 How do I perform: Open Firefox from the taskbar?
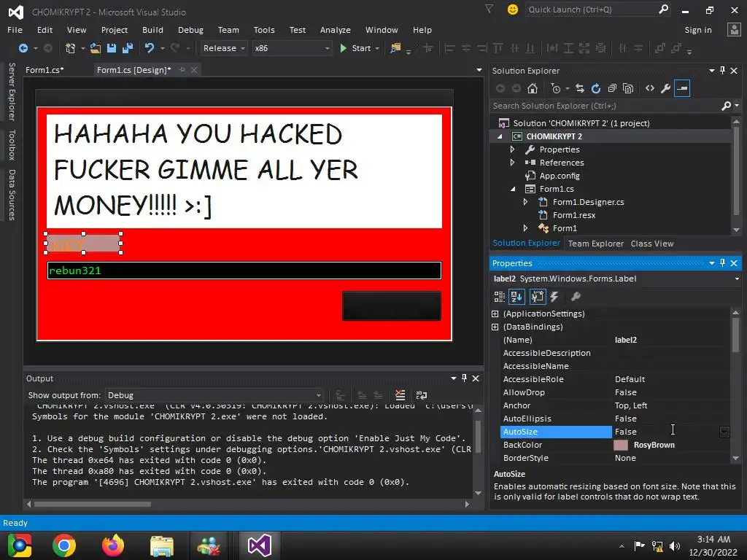click(x=113, y=545)
